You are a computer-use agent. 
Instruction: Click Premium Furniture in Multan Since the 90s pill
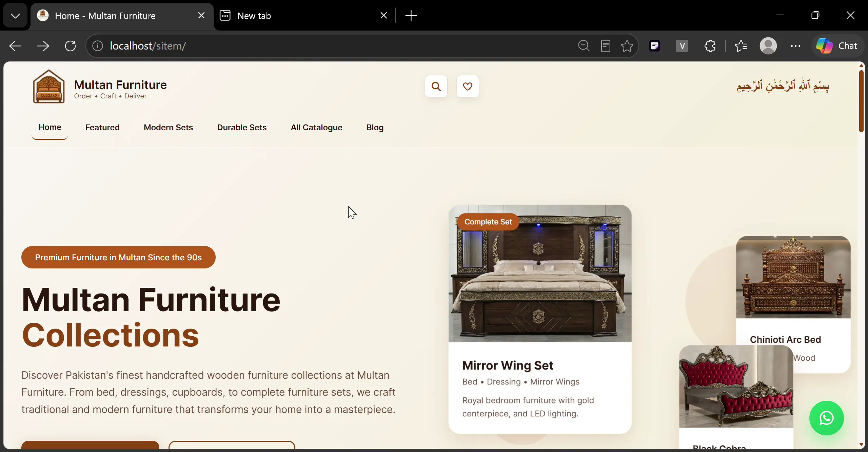point(118,257)
